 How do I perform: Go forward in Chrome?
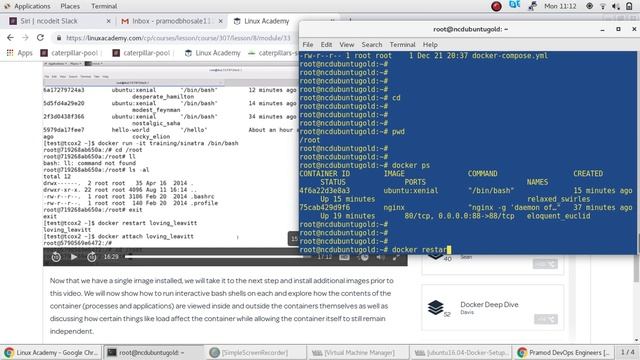25,38
